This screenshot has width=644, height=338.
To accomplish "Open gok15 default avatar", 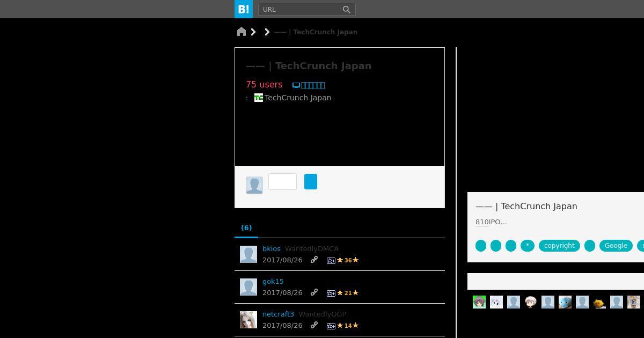I will (x=248, y=287).
